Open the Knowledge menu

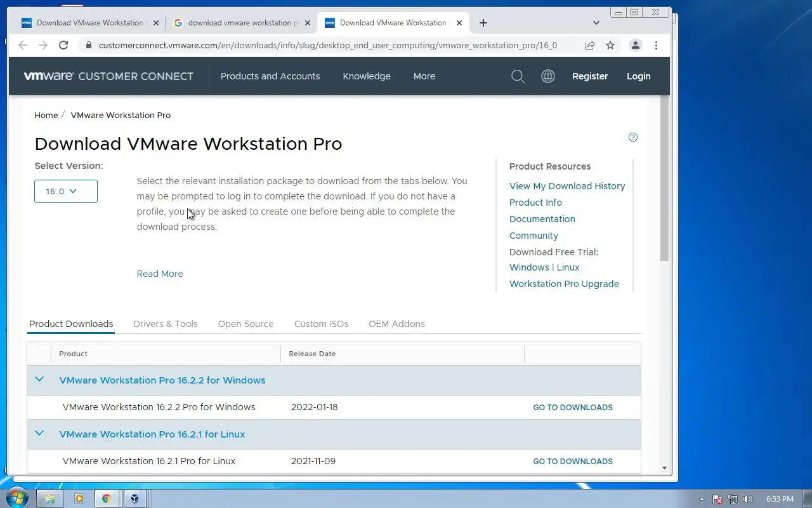(x=367, y=76)
